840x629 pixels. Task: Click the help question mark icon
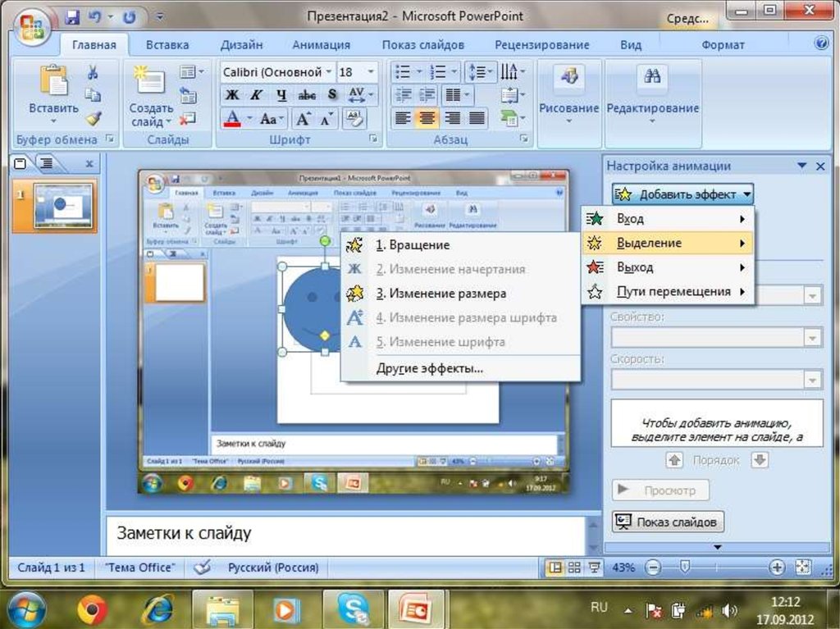tap(820, 43)
